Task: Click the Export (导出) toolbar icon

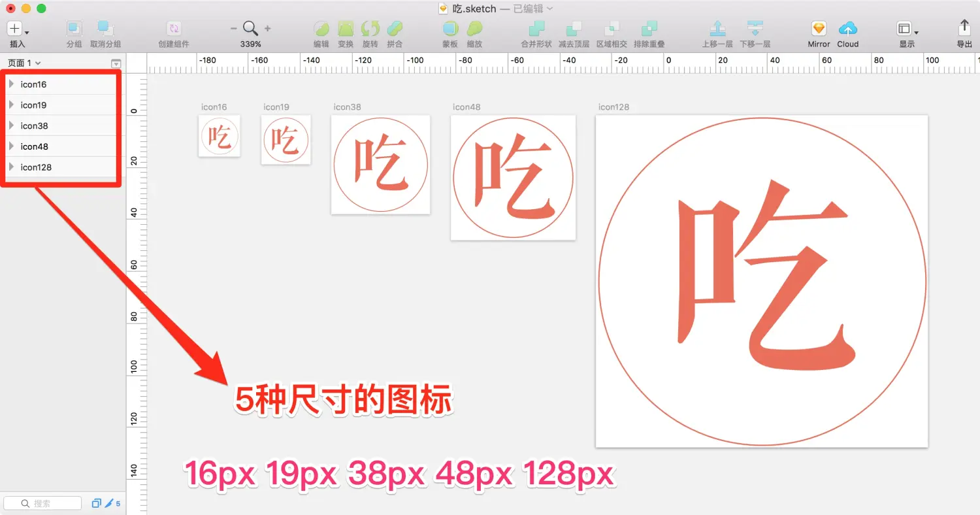Action: [x=964, y=27]
